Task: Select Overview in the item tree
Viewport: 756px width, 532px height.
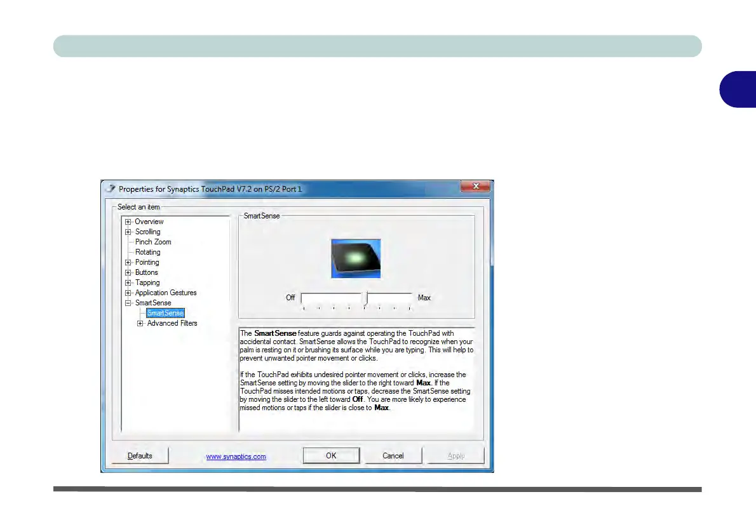Action: tap(149, 222)
